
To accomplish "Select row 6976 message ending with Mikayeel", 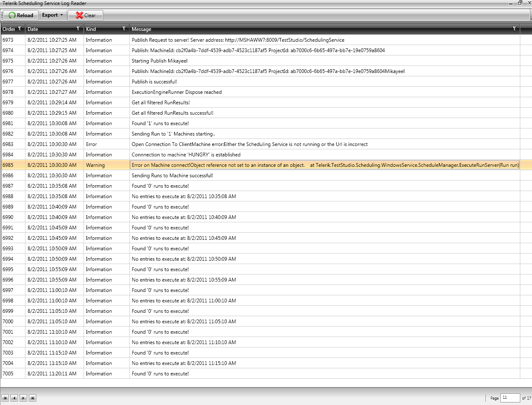I will (x=268, y=71).
